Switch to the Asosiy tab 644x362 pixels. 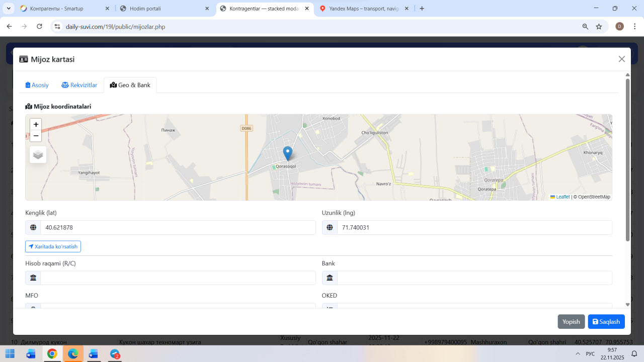point(37,85)
